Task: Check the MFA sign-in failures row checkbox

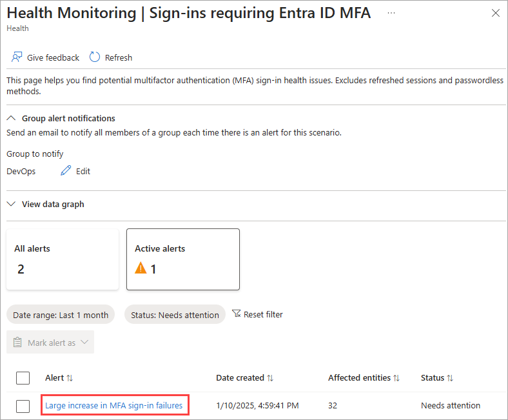Action: (x=23, y=406)
